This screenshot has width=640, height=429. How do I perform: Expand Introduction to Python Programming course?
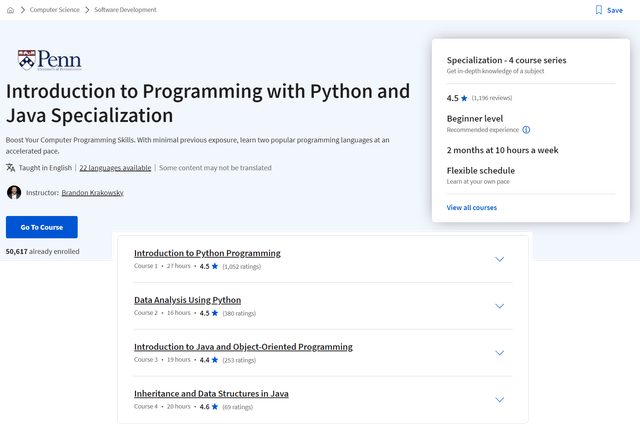pos(500,259)
